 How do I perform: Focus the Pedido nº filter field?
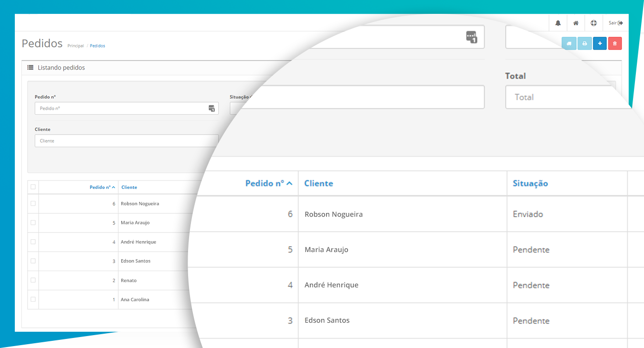[x=122, y=108]
